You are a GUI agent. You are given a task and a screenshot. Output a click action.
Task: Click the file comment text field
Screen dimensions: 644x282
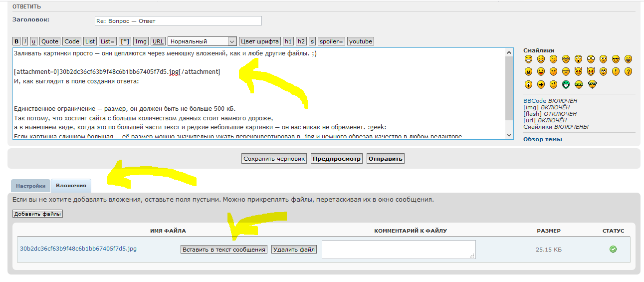click(398, 249)
